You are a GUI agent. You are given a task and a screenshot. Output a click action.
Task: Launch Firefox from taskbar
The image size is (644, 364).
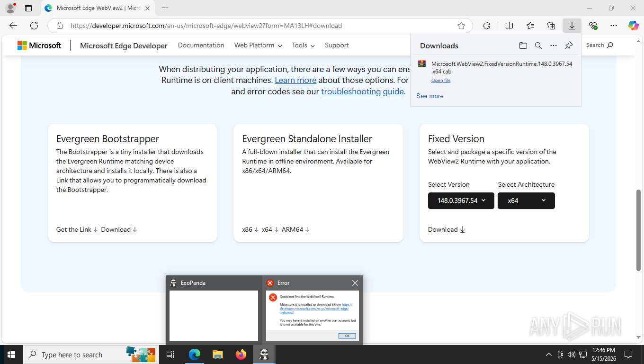(241, 355)
